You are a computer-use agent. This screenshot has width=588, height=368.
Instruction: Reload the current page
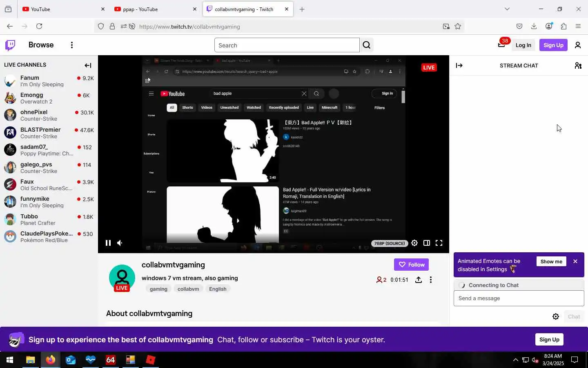(x=39, y=26)
